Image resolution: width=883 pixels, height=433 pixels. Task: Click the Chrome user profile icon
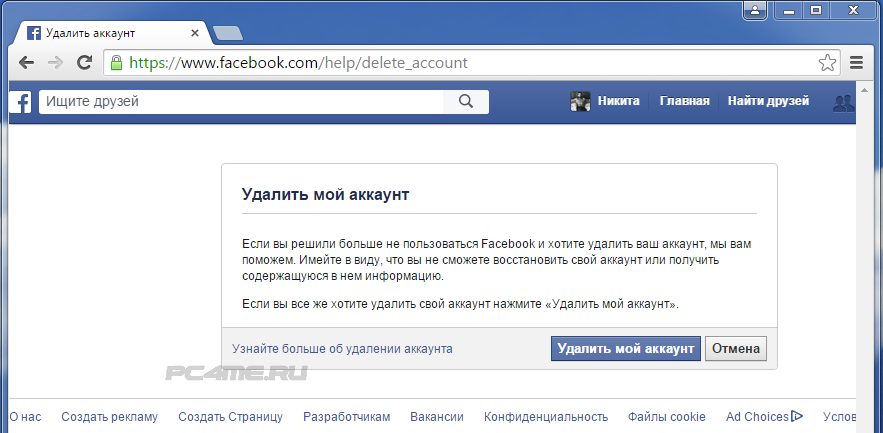[x=754, y=10]
